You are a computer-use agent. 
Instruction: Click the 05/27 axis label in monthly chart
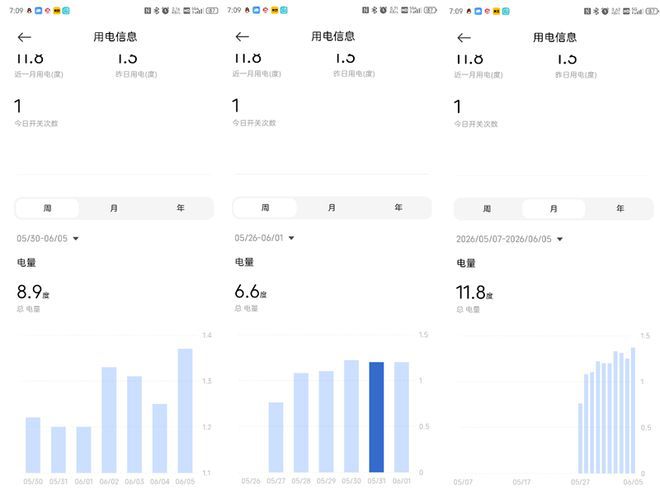580,482
